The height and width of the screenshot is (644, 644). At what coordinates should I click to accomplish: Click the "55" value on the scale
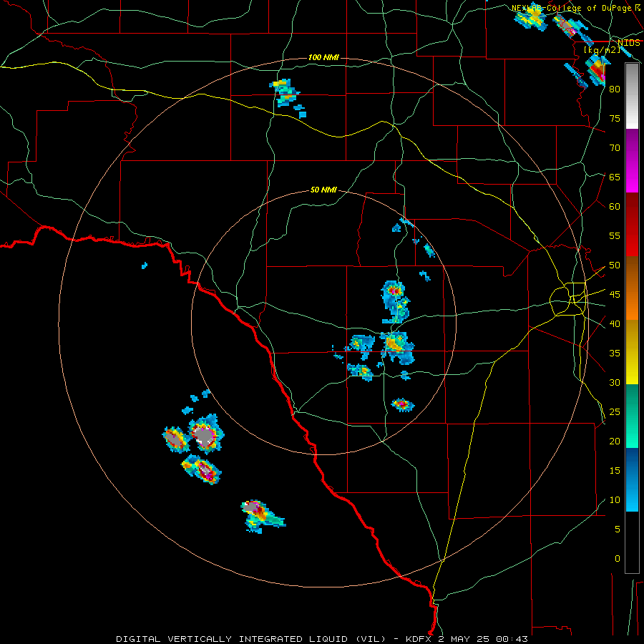coord(615,236)
